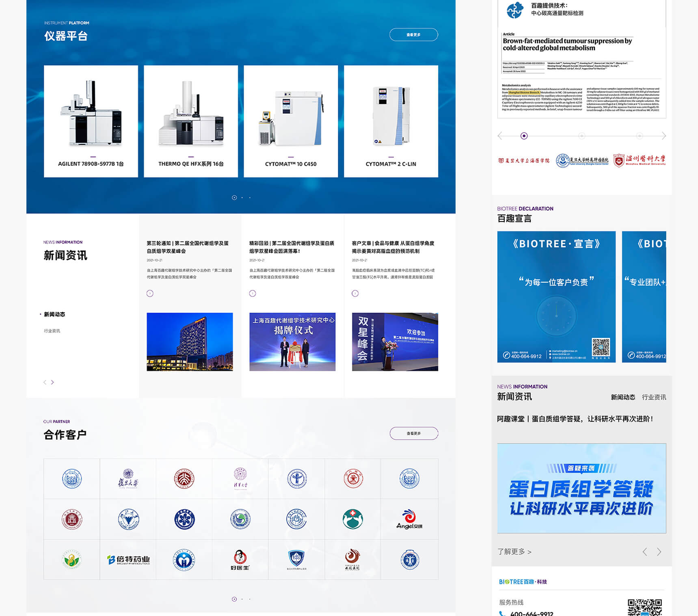Screen dimensions: 698x616
Task: Switch to 新闻动态 tab in desktop news
Action: click(x=54, y=314)
